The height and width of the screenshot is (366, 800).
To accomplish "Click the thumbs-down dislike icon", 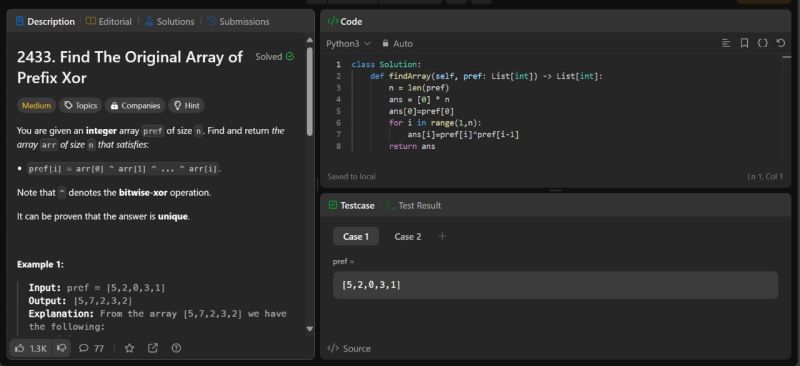I will (62, 348).
